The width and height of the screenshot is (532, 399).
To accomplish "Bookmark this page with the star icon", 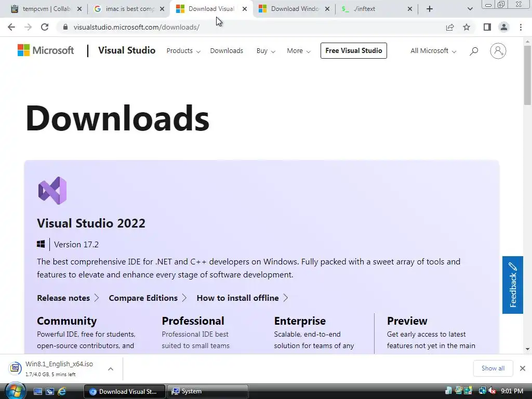I will pos(467,27).
